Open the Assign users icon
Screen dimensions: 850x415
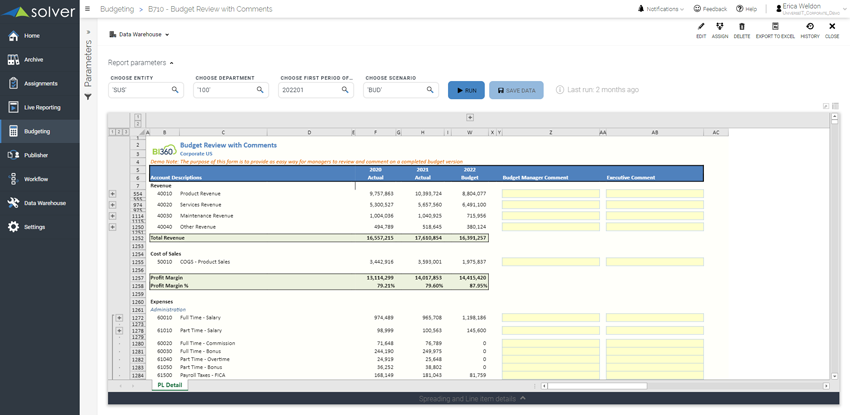(720, 28)
